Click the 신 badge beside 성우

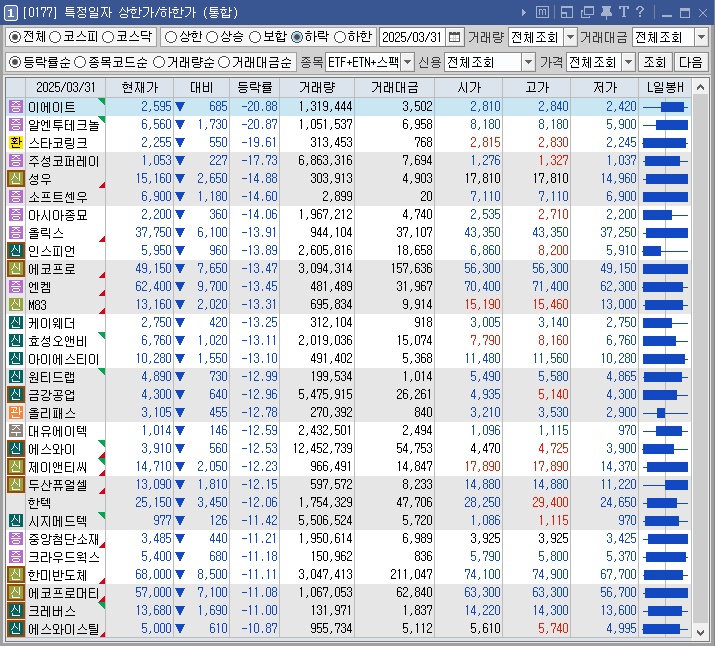16,179
